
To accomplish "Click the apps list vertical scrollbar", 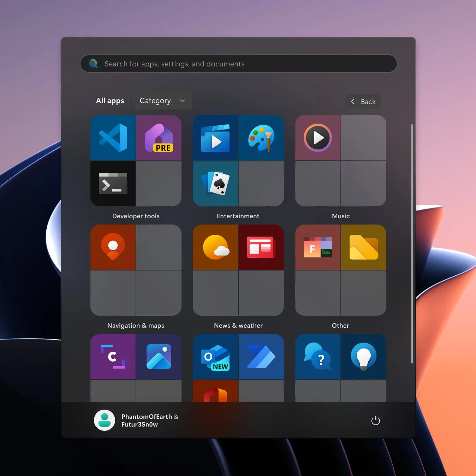I will click(412, 244).
